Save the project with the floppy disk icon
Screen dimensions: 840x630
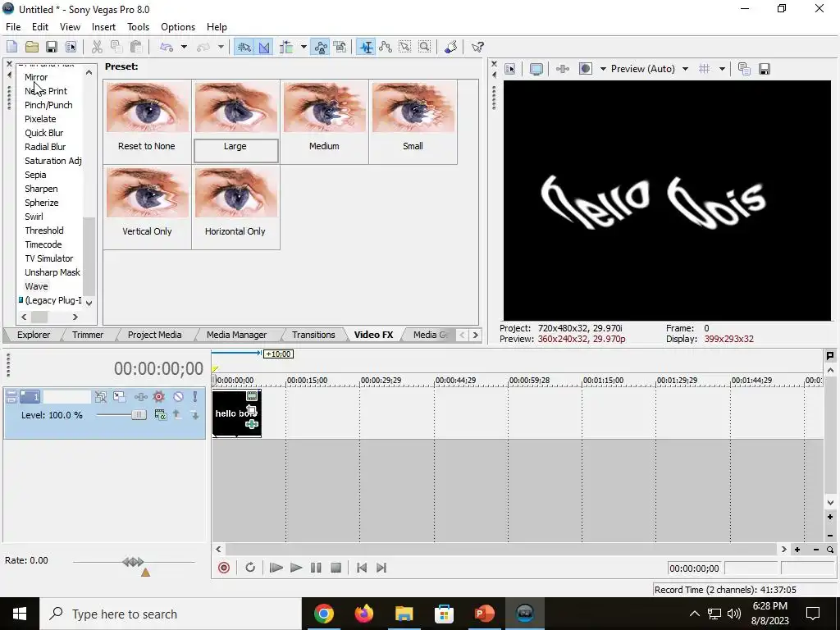51,47
